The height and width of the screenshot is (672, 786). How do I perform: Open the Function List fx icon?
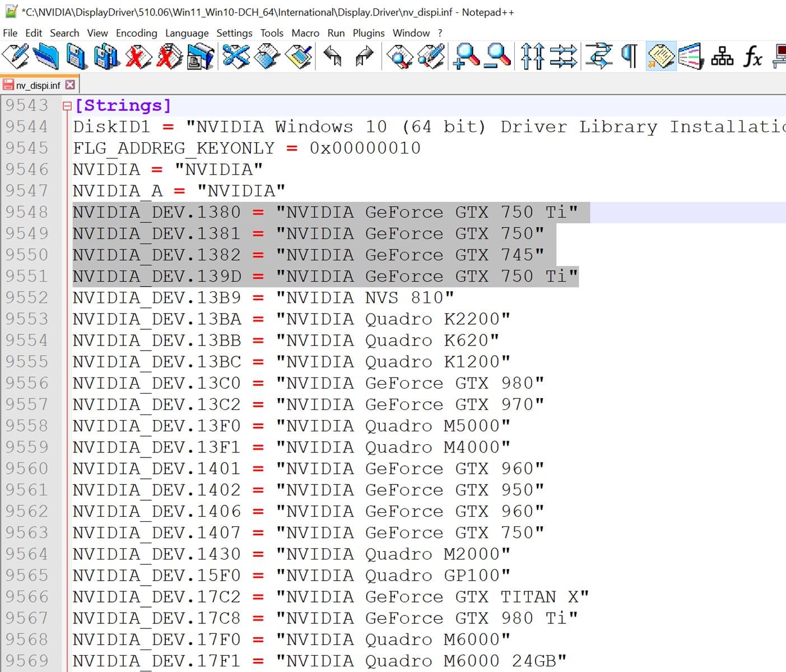(752, 57)
